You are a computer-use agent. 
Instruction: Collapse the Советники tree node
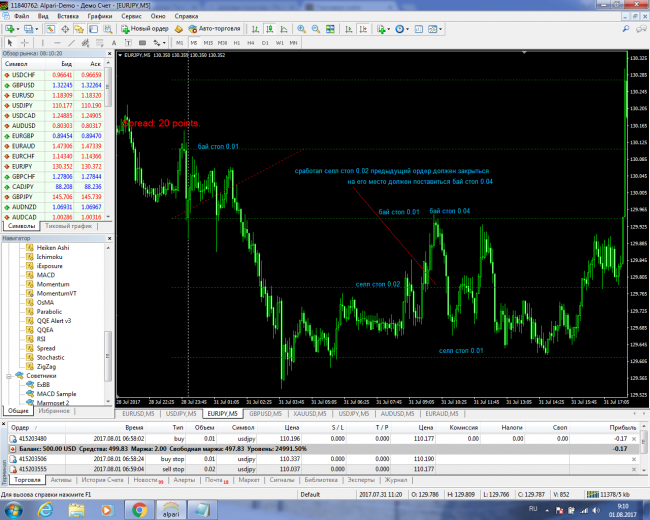9,376
